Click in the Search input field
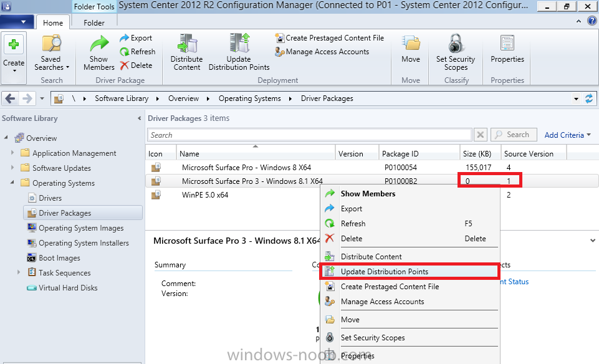Screen dimensions: 599x364 point(309,135)
